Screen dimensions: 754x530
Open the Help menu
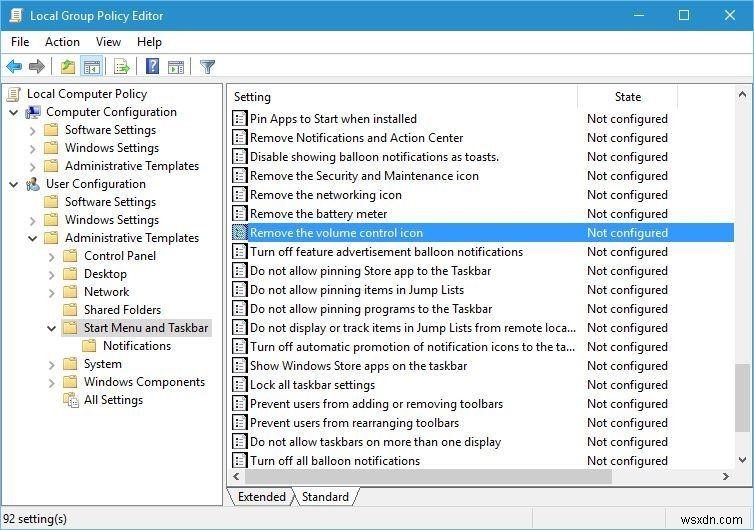[x=149, y=42]
